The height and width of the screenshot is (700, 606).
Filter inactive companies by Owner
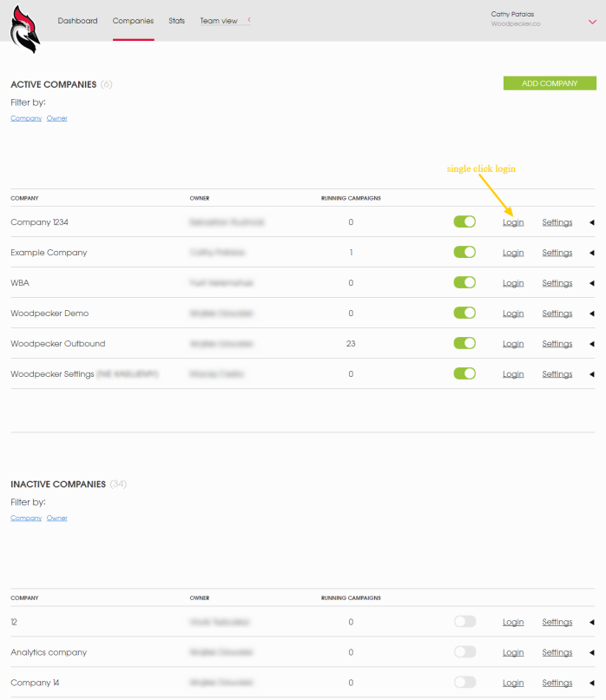57,518
